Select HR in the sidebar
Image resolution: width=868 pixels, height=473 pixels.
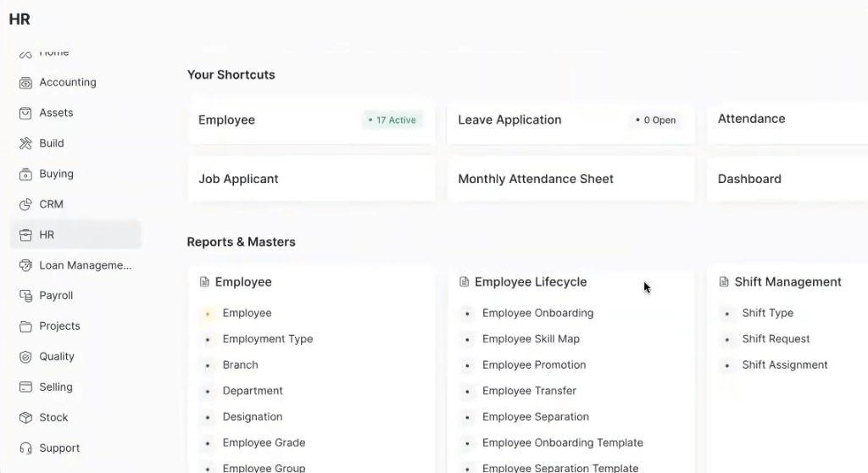(47, 235)
